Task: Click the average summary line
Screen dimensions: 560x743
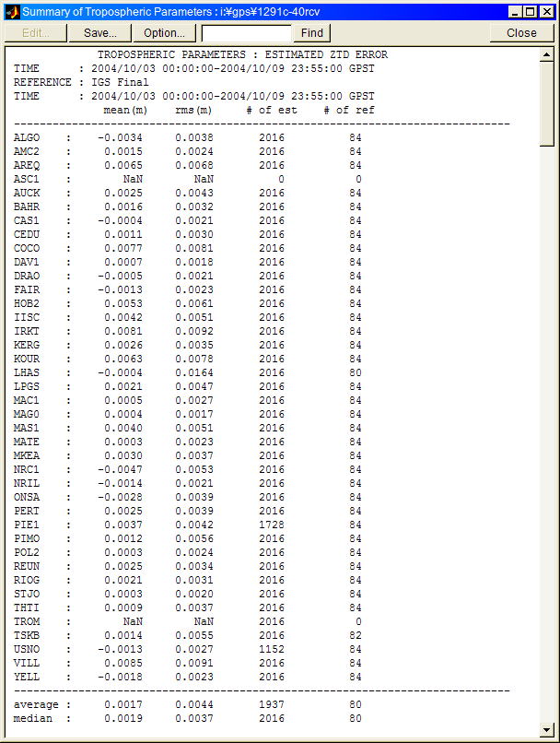Action: click(184, 704)
